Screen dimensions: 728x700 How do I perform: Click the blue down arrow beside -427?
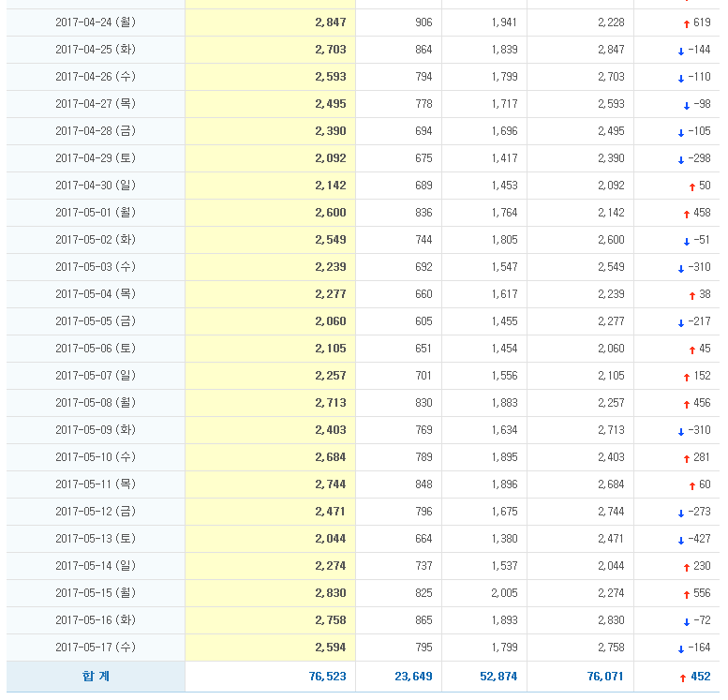(x=680, y=540)
